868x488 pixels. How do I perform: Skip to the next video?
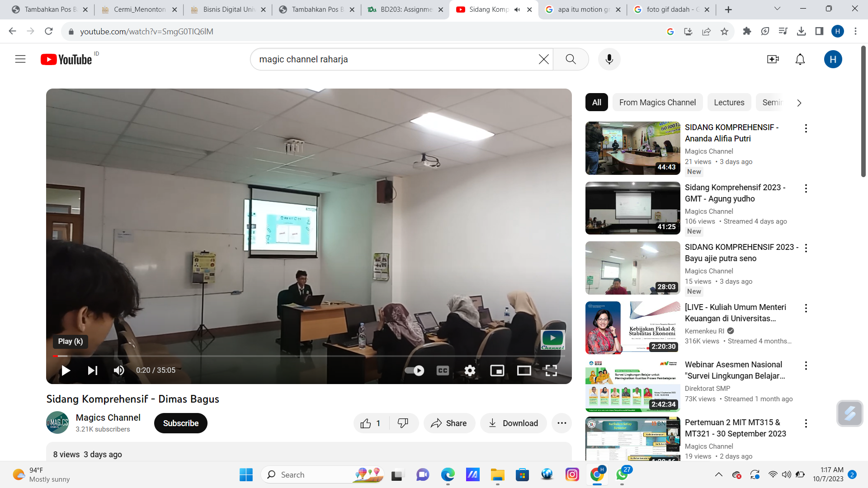pyautogui.click(x=93, y=371)
